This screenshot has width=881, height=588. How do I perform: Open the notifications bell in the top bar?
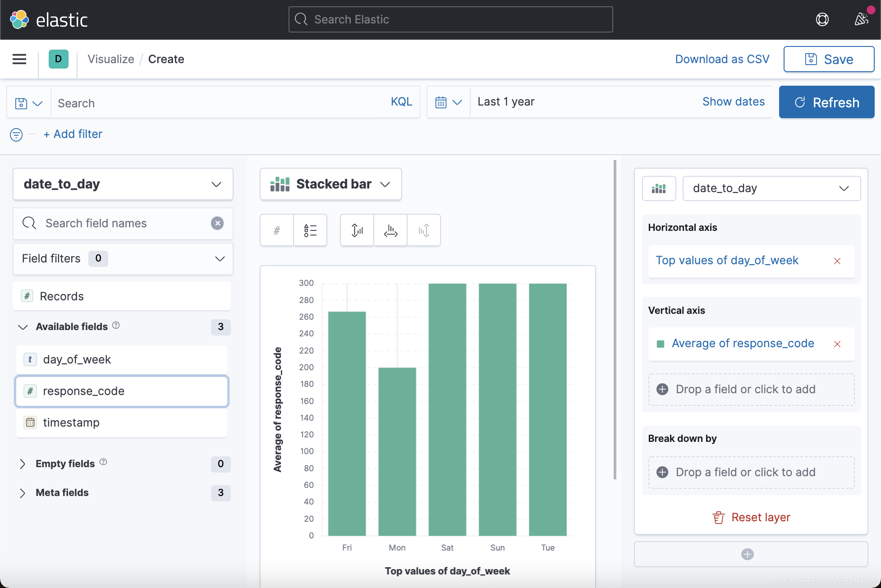862,19
